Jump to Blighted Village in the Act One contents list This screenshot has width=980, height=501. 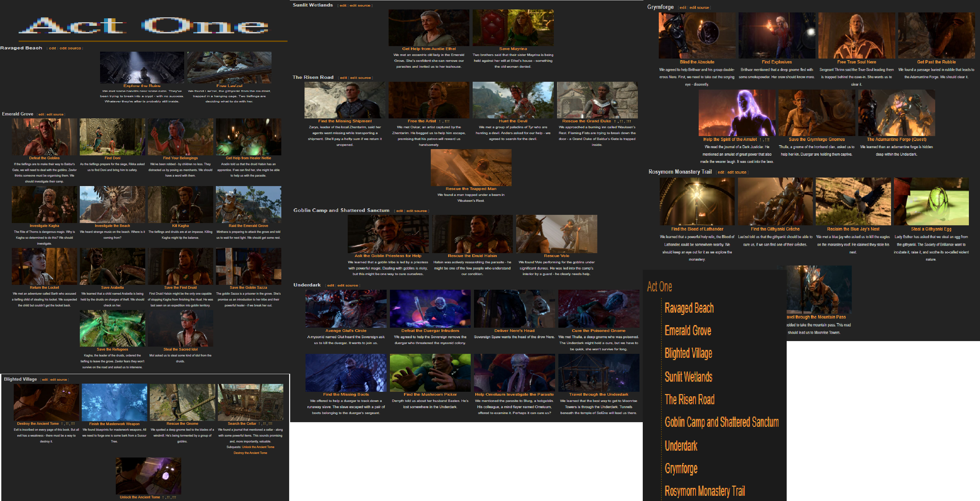point(688,354)
